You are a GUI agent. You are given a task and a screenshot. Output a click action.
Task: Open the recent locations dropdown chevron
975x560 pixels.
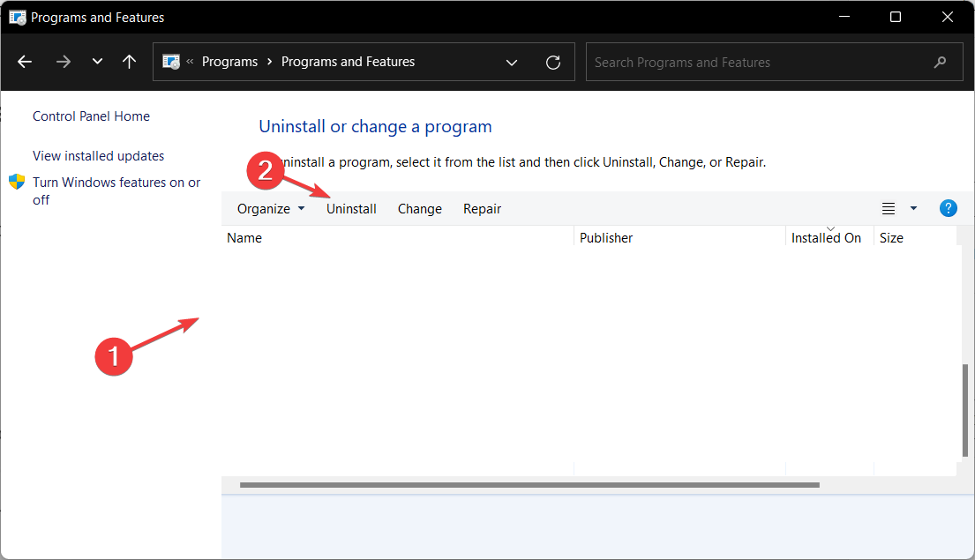click(x=97, y=62)
